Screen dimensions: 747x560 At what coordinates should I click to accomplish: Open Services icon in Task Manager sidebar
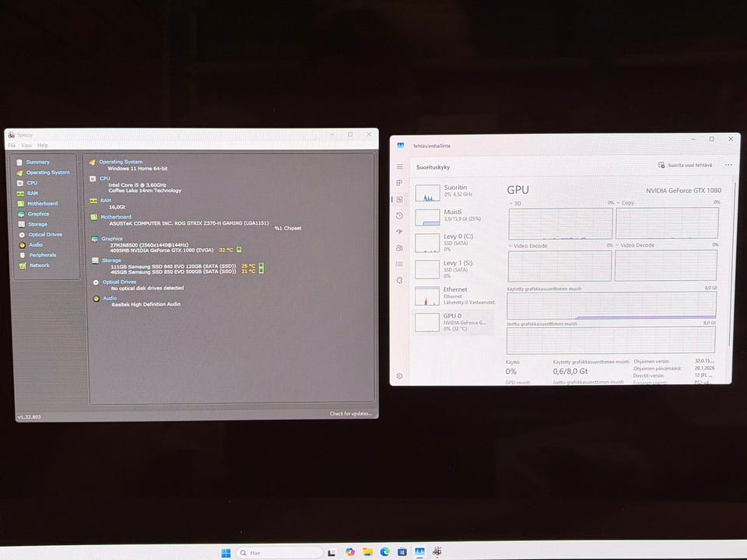click(x=399, y=281)
